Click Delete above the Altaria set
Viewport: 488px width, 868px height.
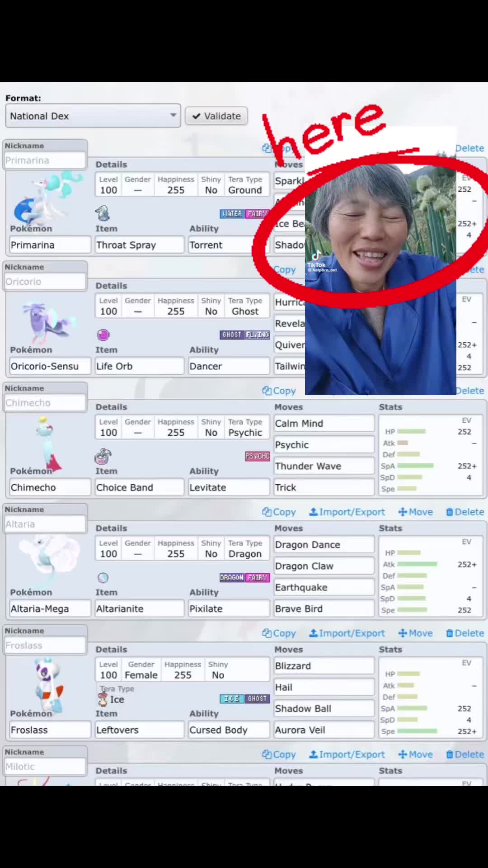(465, 512)
